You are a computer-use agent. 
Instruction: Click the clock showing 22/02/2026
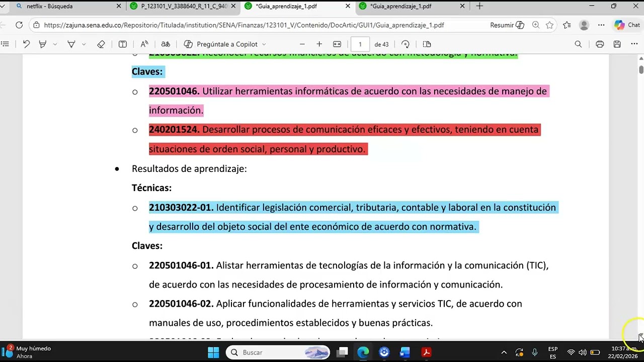click(x=624, y=352)
